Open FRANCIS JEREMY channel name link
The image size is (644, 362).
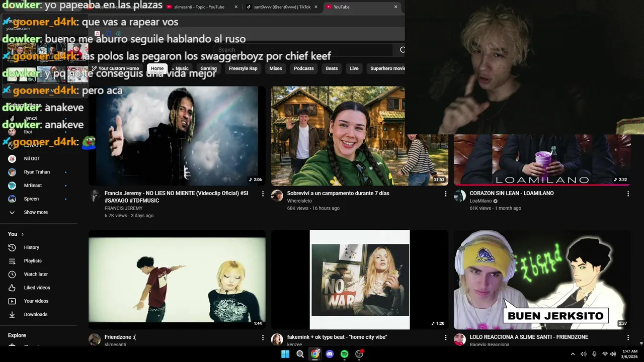pyautogui.click(x=123, y=208)
